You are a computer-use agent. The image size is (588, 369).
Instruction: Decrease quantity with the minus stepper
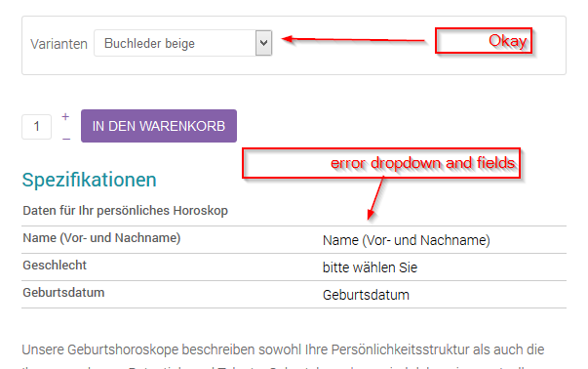66,139
